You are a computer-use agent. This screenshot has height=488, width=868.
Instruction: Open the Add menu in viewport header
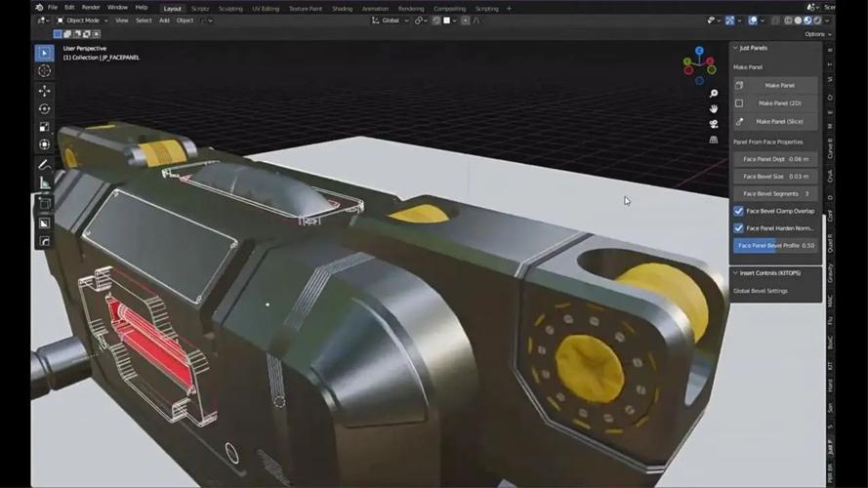[164, 20]
